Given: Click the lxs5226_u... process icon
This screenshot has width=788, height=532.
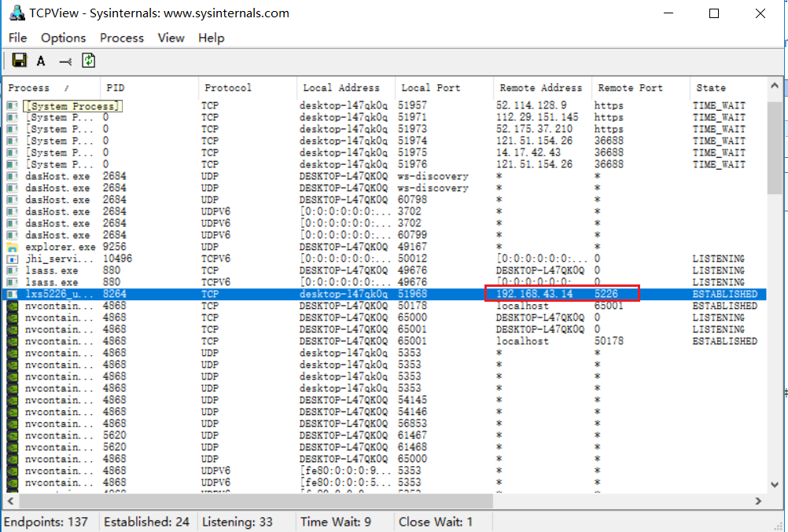Looking at the screenshot, I should (12, 295).
